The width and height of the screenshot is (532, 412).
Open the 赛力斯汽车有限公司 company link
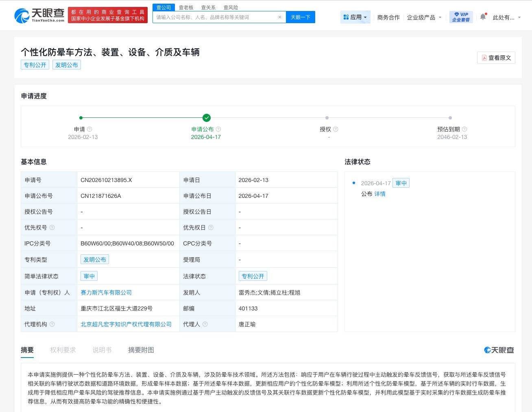pos(106,292)
